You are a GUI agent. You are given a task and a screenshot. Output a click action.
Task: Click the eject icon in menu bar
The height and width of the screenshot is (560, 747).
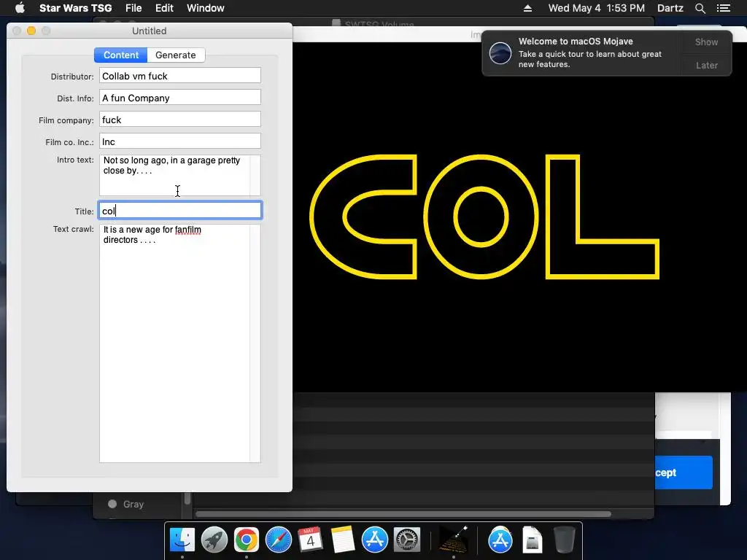click(527, 8)
